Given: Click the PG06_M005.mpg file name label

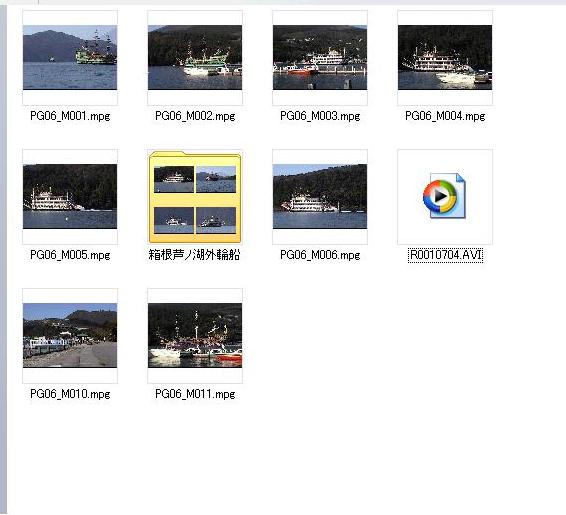Looking at the screenshot, I should pos(70,255).
